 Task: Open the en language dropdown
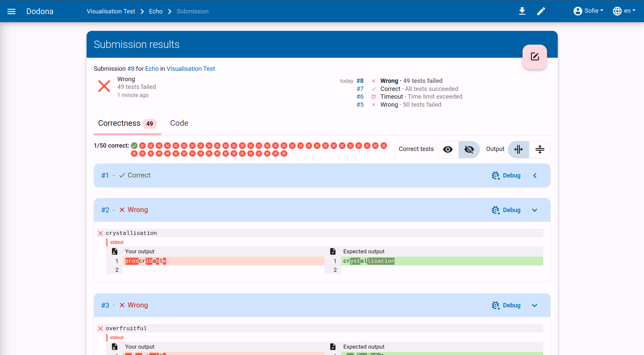point(624,11)
